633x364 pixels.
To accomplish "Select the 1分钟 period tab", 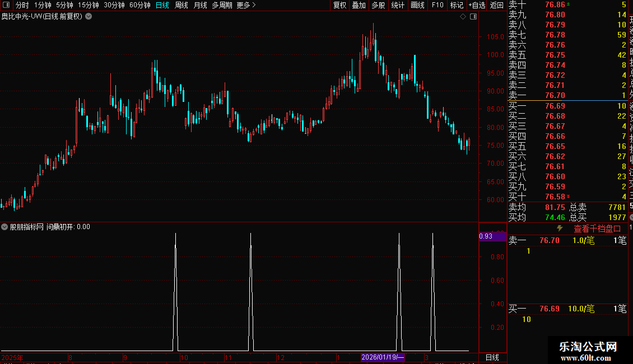I will pyautogui.click(x=43, y=5).
